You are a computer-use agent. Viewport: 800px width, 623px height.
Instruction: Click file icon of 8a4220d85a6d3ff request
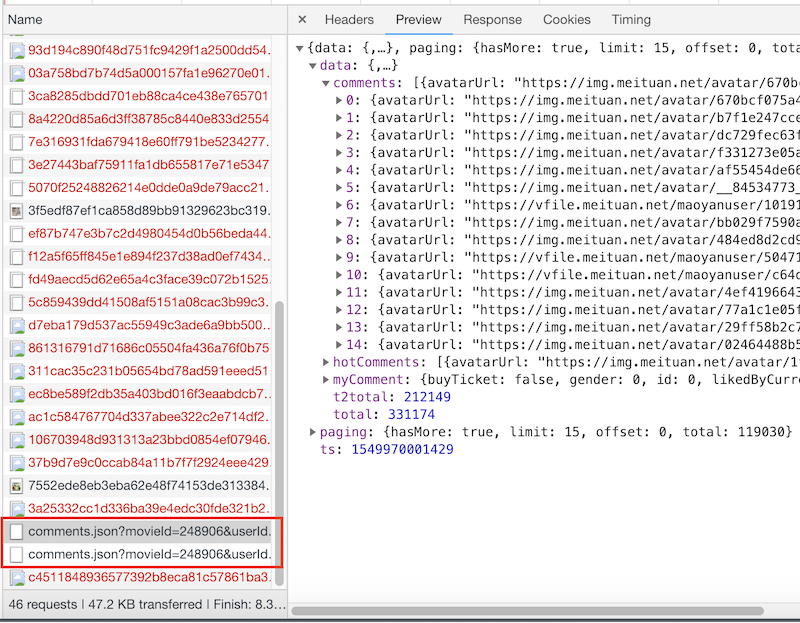click(17, 119)
